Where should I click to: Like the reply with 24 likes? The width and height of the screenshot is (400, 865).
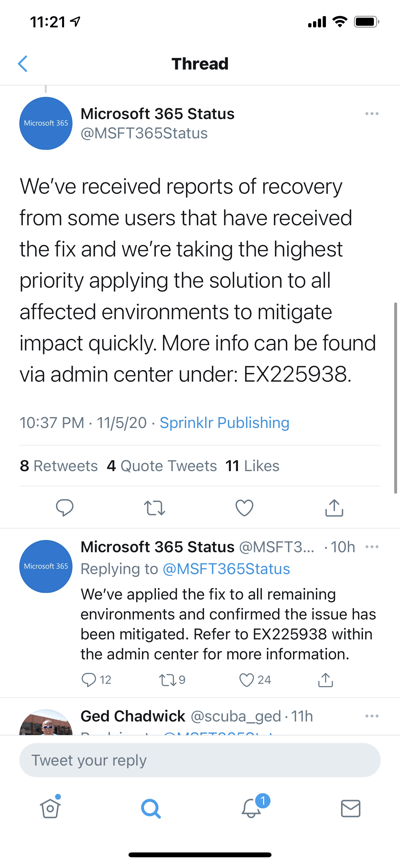(255, 680)
